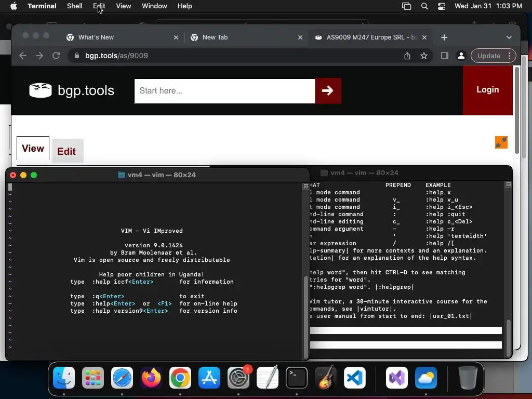Open the Apple menu
532x399 pixels.
pos(14,6)
